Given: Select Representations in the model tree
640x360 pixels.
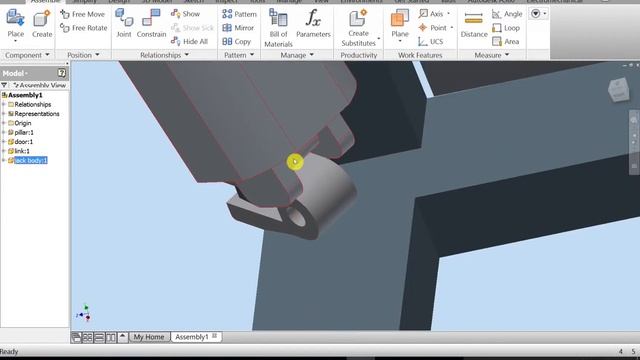Looking at the screenshot, I should 37,113.
